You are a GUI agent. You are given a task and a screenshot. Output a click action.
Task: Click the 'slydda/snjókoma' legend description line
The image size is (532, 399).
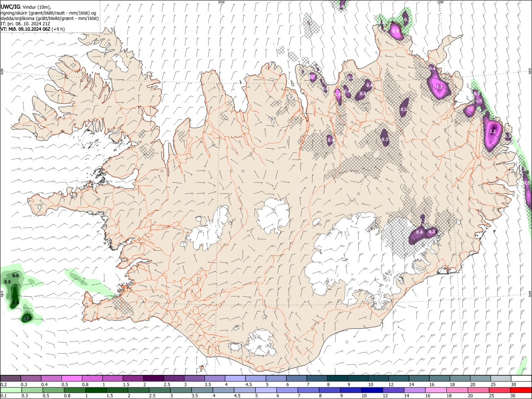(x=49, y=18)
